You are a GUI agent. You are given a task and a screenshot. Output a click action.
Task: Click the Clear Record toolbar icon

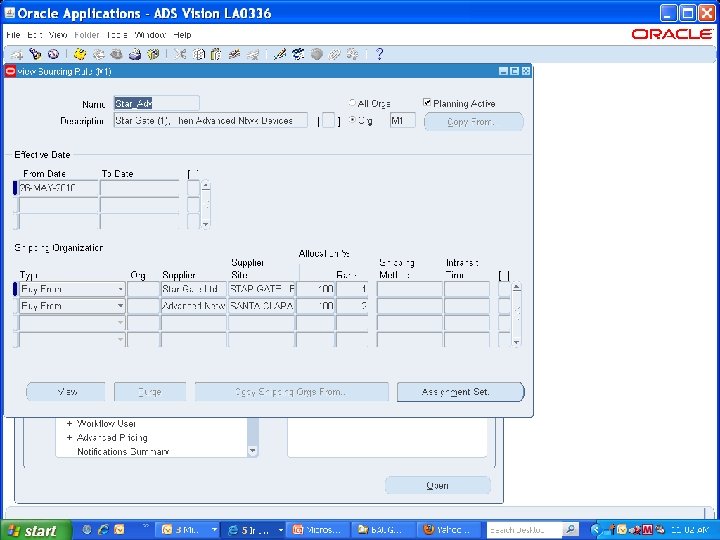(x=234, y=55)
